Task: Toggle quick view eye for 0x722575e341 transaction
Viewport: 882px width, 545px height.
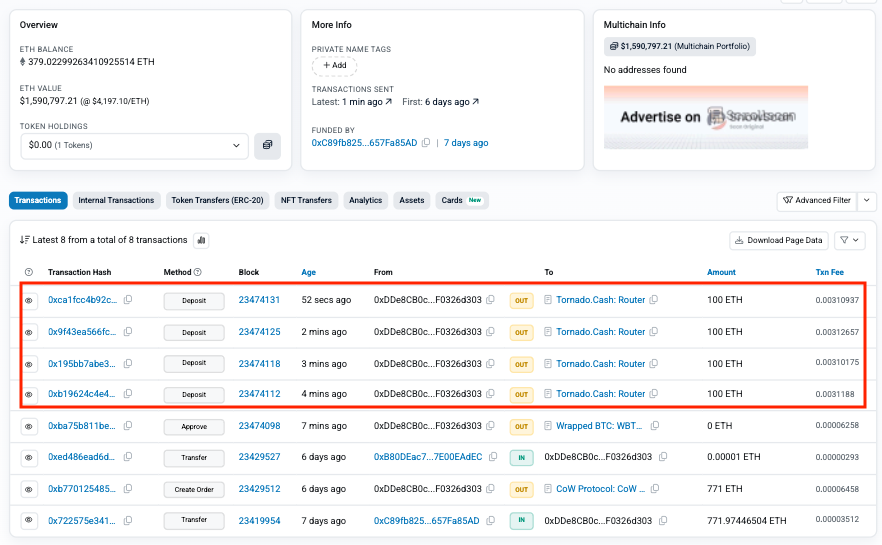Action: pos(29,521)
